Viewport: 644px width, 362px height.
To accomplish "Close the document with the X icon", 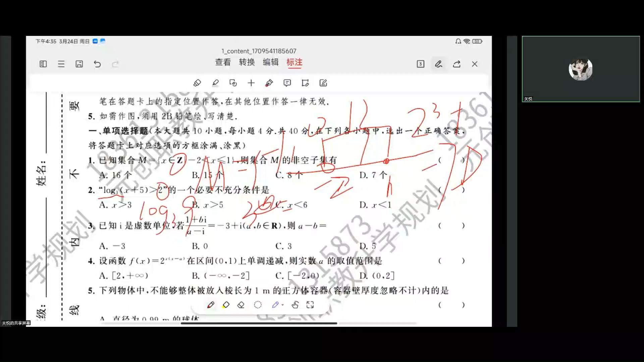I will point(475,64).
